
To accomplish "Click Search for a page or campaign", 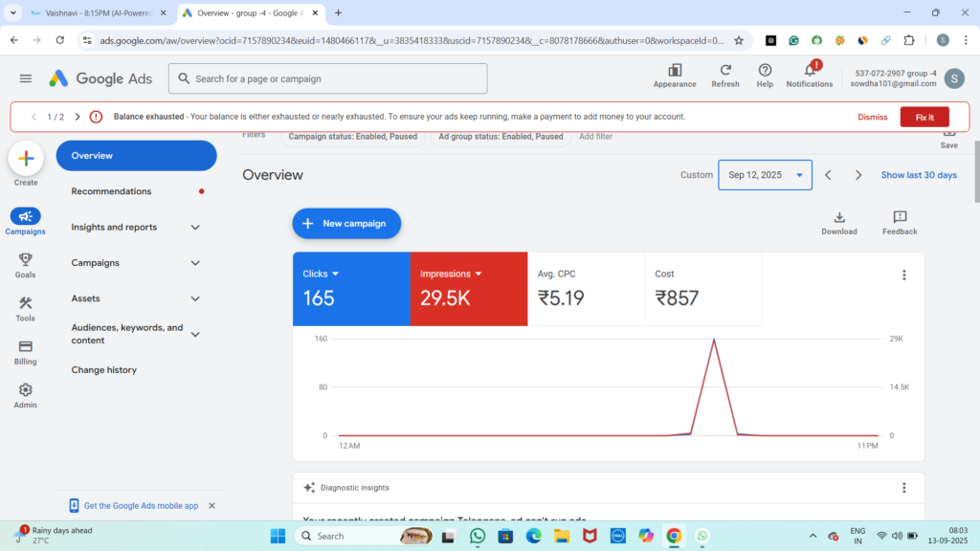I will (327, 78).
